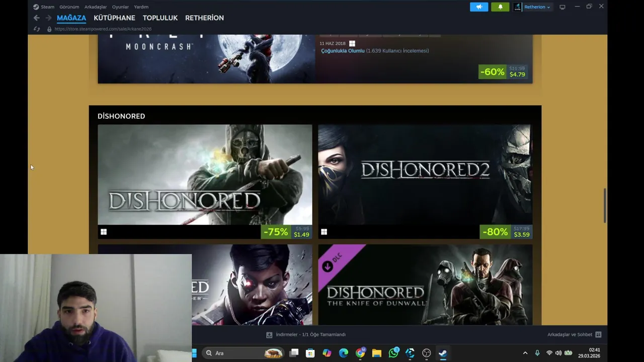Image resolution: width=644 pixels, height=362 pixels.
Task: Open the Arkadaşlar menu
Action: [x=96, y=7]
